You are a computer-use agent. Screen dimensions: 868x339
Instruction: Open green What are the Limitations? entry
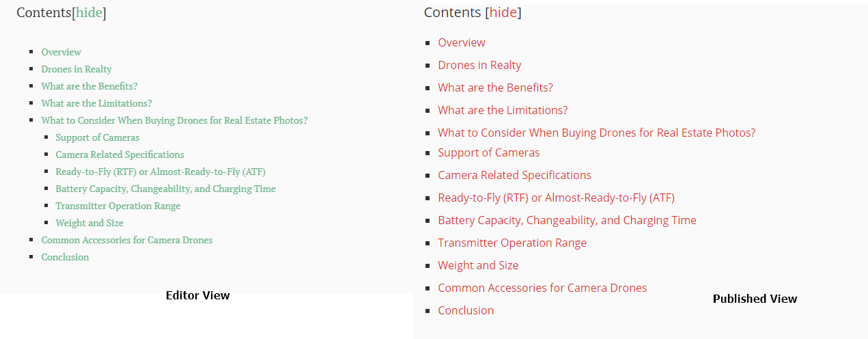(x=96, y=103)
